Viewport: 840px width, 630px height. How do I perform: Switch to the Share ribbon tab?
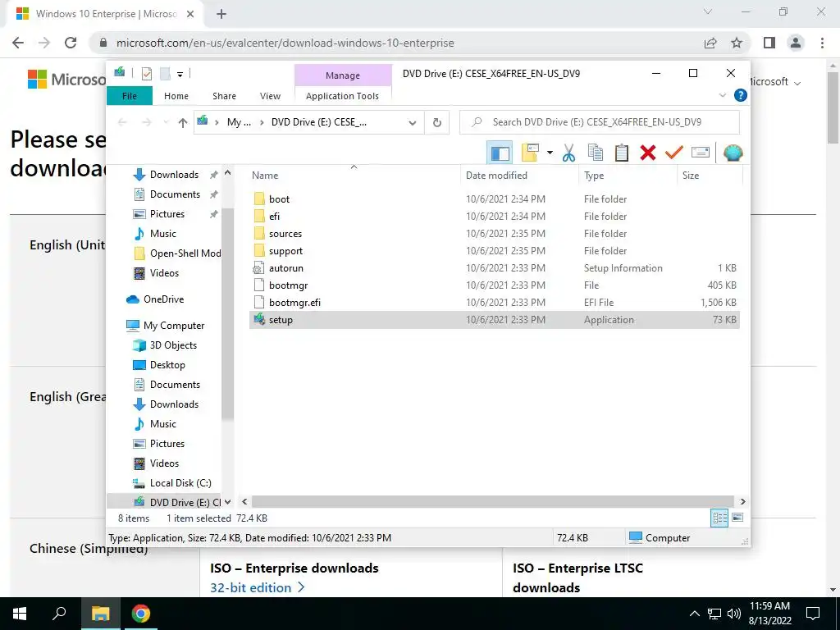click(x=224, y=96)
